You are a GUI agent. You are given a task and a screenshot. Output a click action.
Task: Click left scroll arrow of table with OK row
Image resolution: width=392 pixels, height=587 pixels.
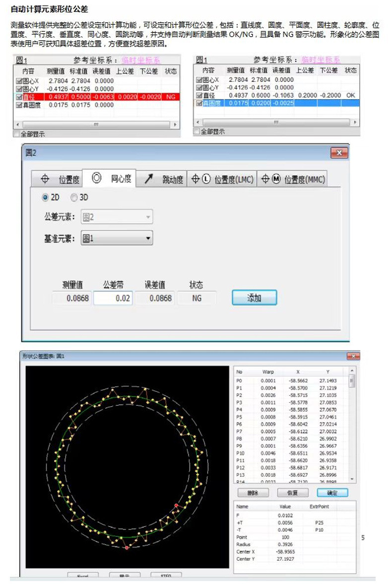(x=198, y=123)
